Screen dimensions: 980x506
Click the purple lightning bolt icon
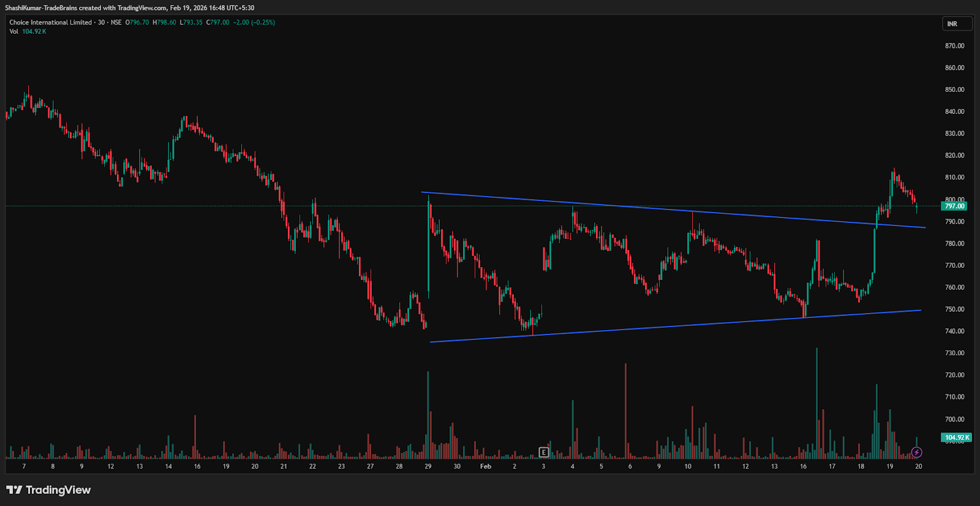click(x=916, y=453)
